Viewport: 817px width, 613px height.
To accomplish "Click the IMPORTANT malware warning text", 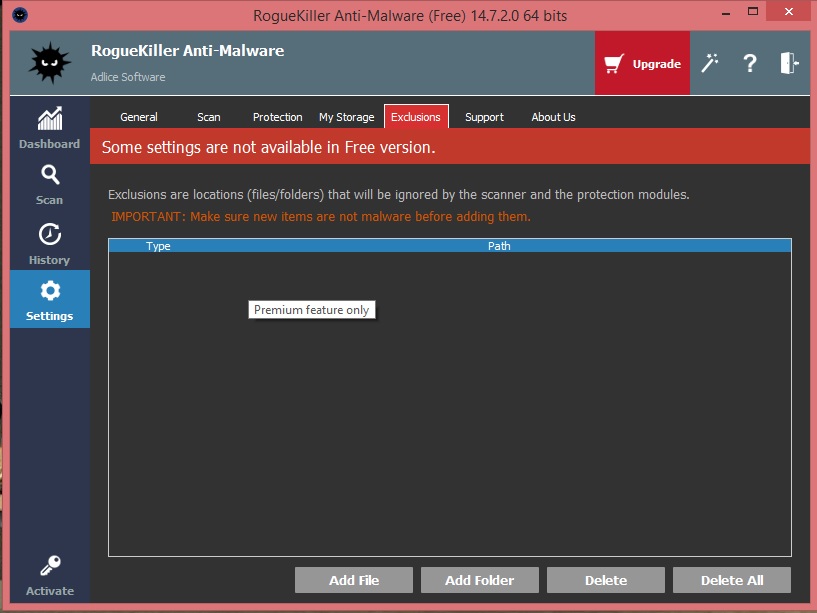I will tap(321, 216).
